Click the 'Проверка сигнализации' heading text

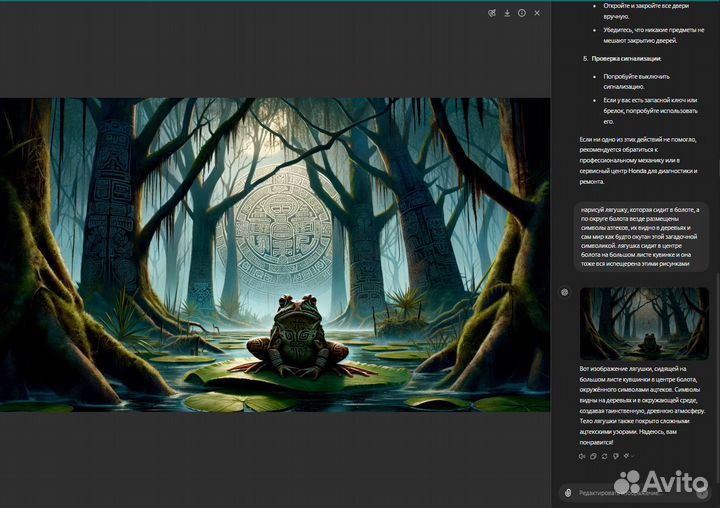tap(626, 59)
